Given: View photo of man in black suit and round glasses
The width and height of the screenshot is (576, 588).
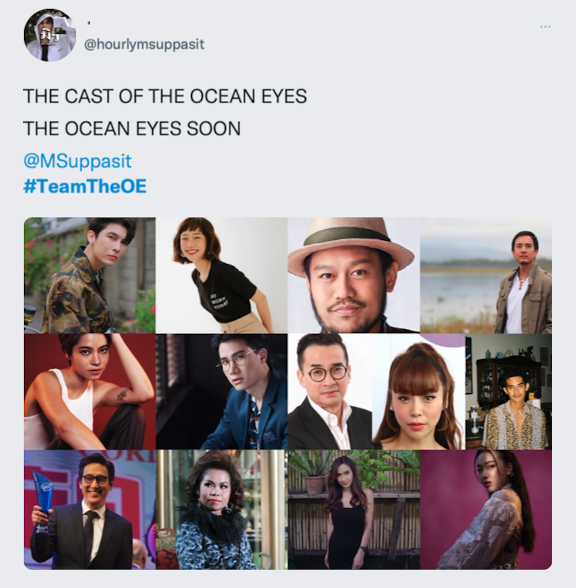Looking at the screenshot, I should tap(330, 392).
